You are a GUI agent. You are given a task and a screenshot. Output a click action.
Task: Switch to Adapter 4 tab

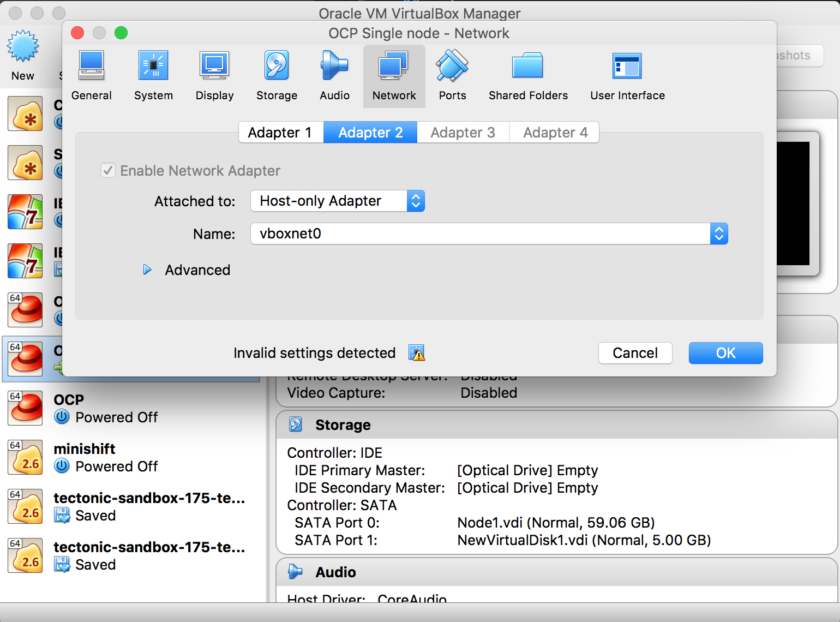(x=554, y=133)
